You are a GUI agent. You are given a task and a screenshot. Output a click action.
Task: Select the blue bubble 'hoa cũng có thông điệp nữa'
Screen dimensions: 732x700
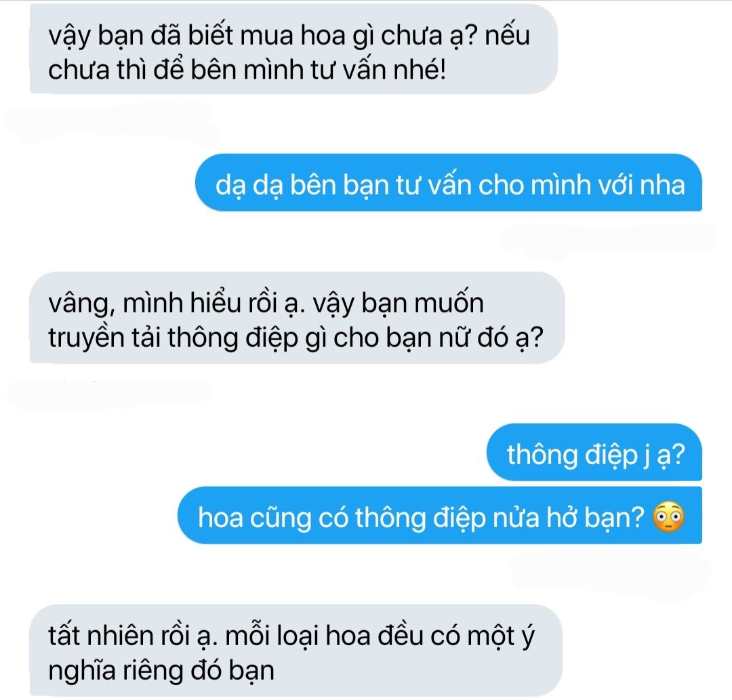point(440,515)
